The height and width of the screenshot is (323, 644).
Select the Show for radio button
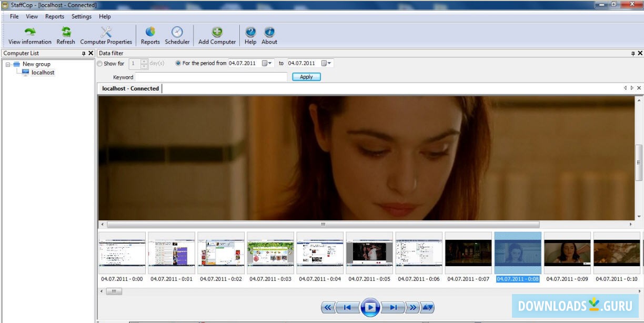coord(100,64)
